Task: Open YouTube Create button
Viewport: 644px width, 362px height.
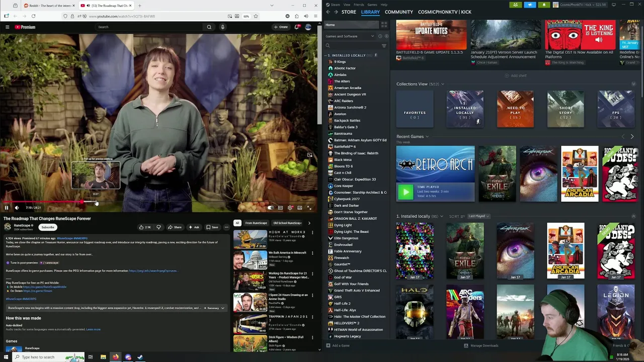Action: 281,27
